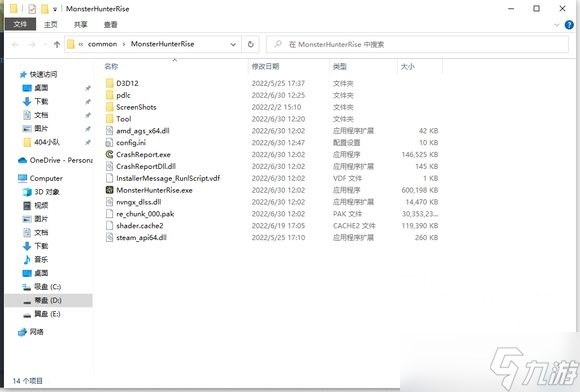Select drive (E:) in navigation pane

47,314
